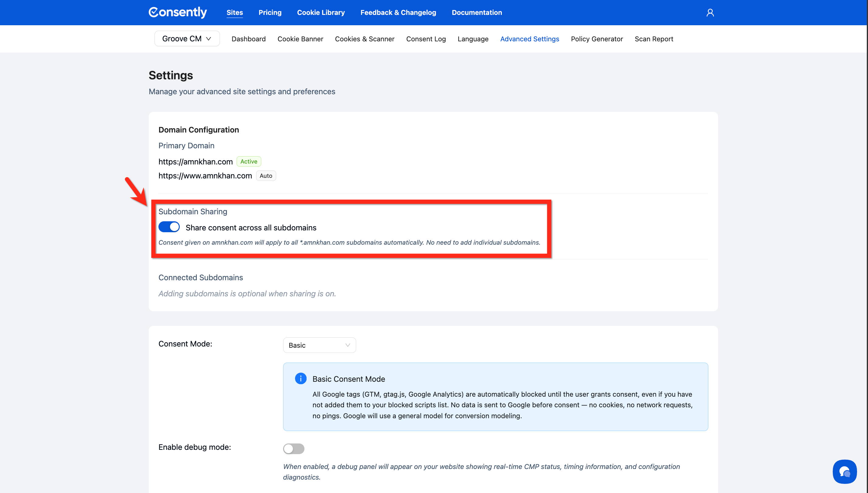Go to the Consent Log tab

click(x=426, y=39)
